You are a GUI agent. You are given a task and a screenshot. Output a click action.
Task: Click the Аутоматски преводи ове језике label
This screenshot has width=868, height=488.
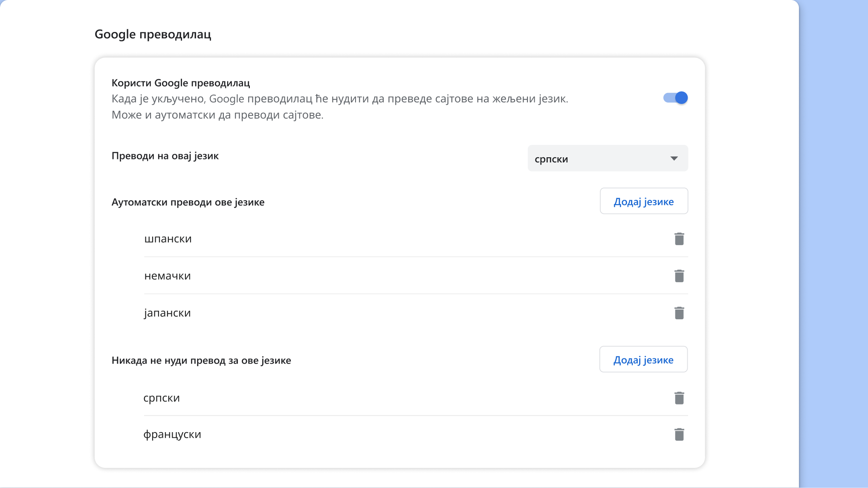coord(188,202)
